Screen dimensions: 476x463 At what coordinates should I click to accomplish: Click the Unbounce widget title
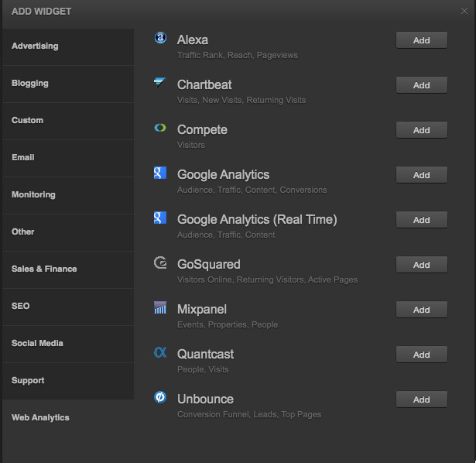(205, 400)
